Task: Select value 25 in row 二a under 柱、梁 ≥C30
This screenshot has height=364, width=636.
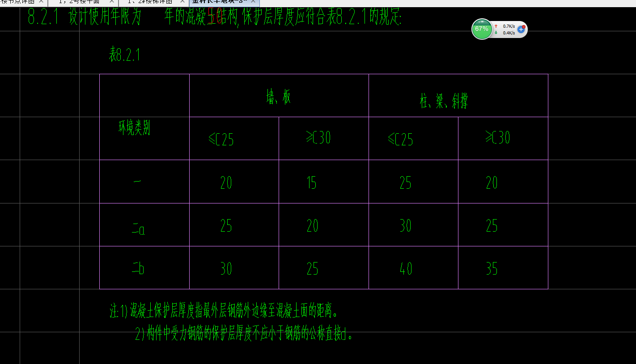Action: 492,226
